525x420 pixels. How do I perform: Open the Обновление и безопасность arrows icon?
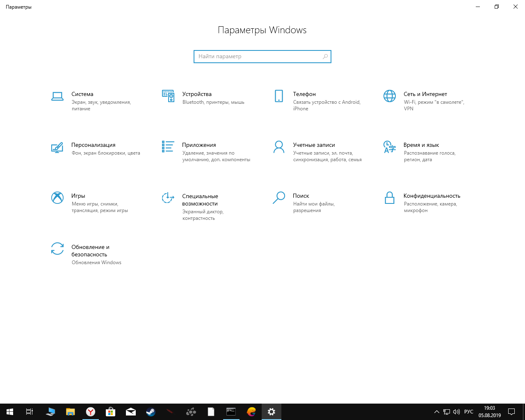pos(57,249)
